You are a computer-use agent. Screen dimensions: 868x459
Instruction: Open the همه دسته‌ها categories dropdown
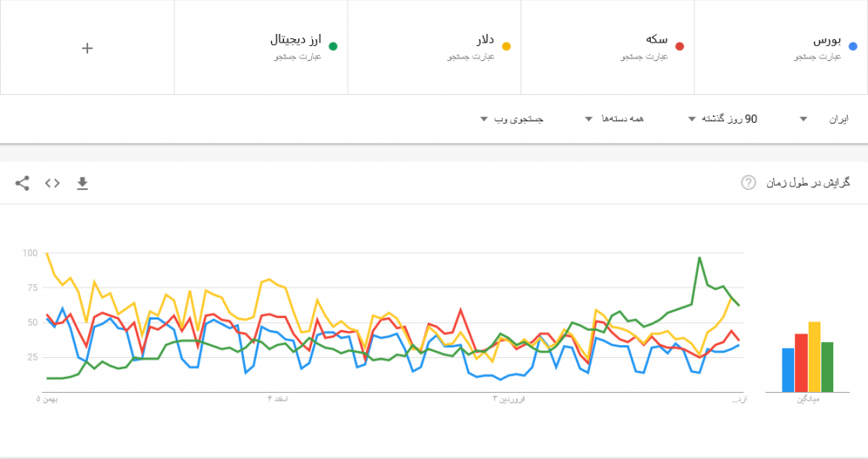616,120
